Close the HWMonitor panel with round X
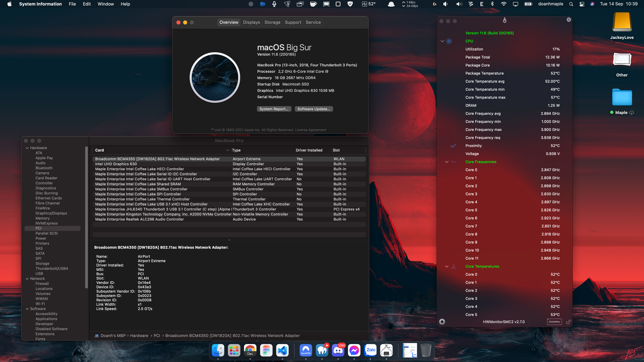Screen dimensions: 644x362 [569, 20]
